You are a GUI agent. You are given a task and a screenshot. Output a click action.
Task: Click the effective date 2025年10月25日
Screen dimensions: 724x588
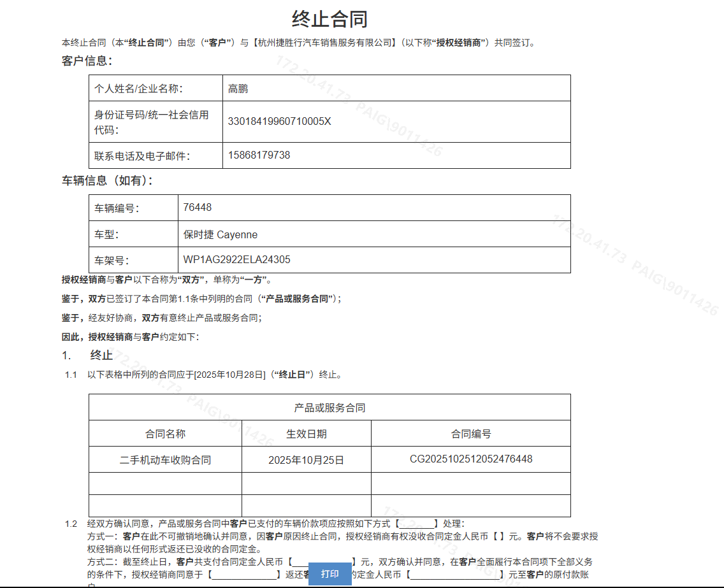[306, 459]
